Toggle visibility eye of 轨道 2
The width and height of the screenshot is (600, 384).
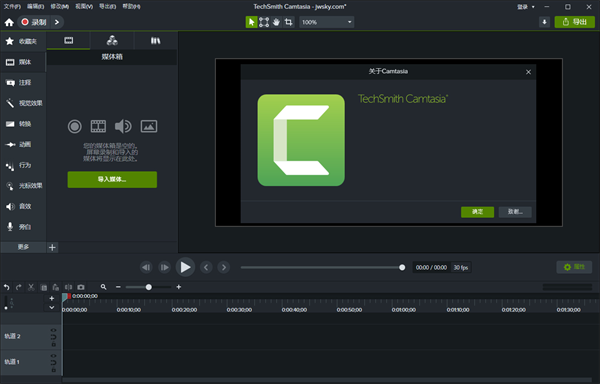click(53, 330)
